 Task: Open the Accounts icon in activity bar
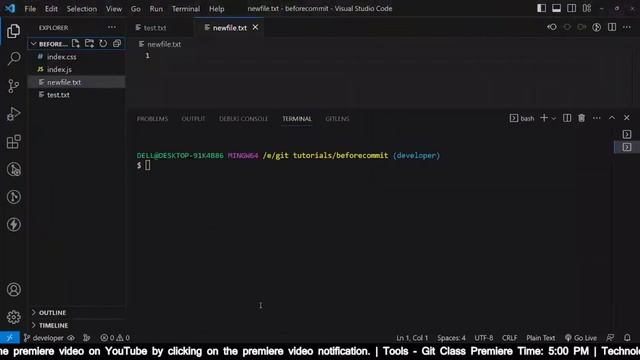13,289
